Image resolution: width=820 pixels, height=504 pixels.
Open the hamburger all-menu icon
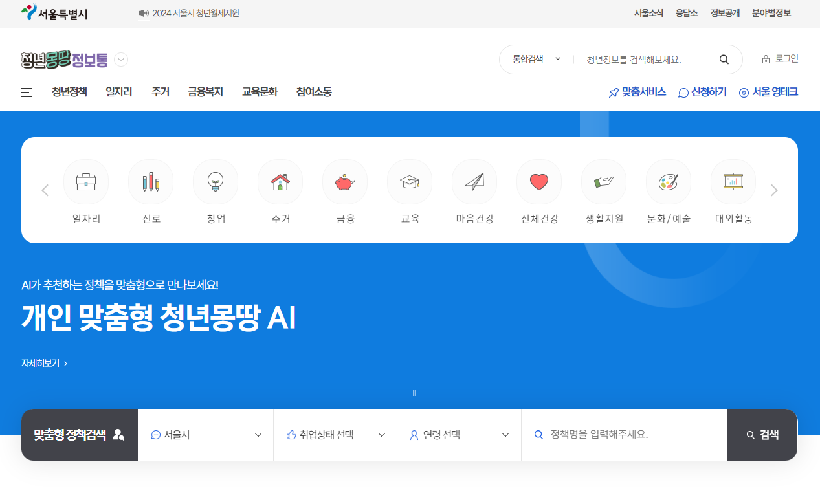[x=27, y=93]
